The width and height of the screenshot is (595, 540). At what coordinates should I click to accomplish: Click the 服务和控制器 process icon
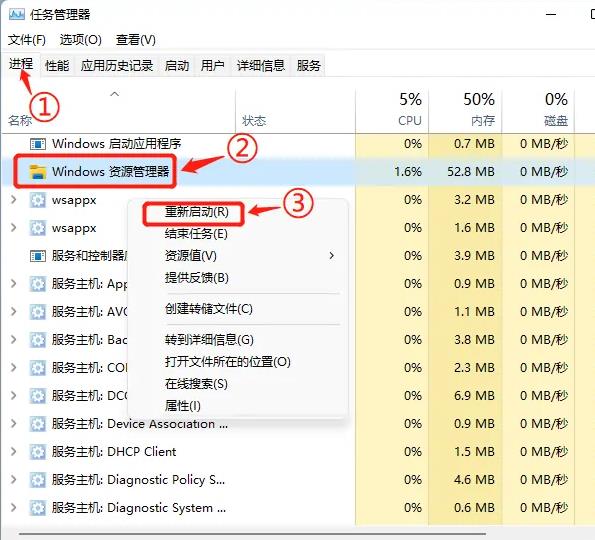click(x=38, y=256)
